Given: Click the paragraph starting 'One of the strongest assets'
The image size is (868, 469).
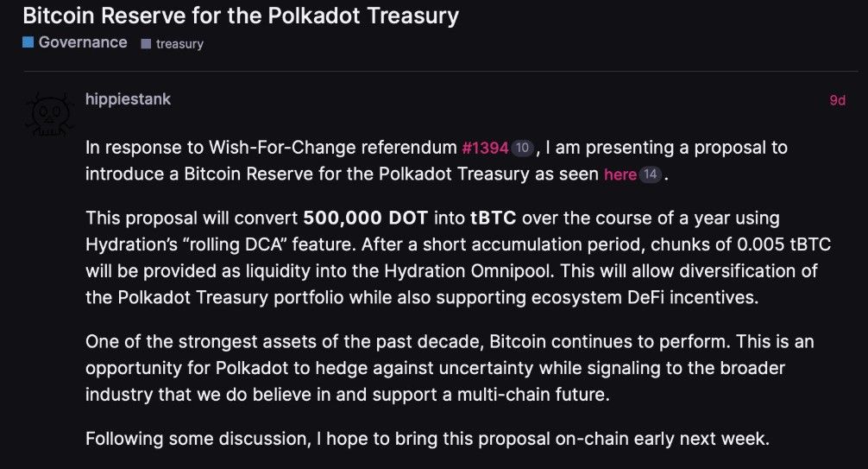Looking at the screenshot, I should point(450,368).
